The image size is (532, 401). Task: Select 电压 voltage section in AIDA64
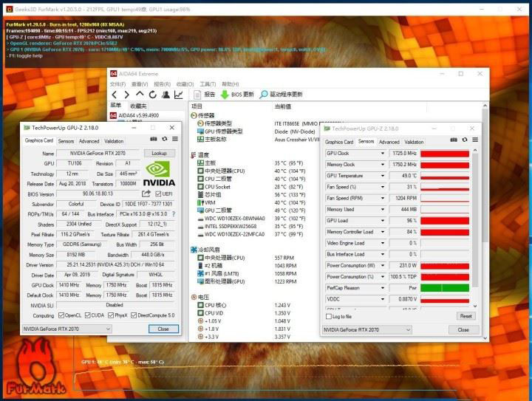(199, 298)
